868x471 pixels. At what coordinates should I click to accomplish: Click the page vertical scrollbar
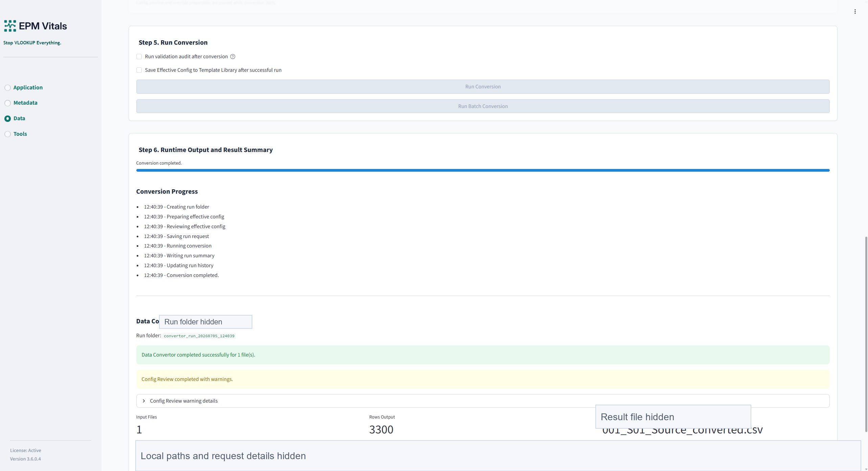coord(866,334)
